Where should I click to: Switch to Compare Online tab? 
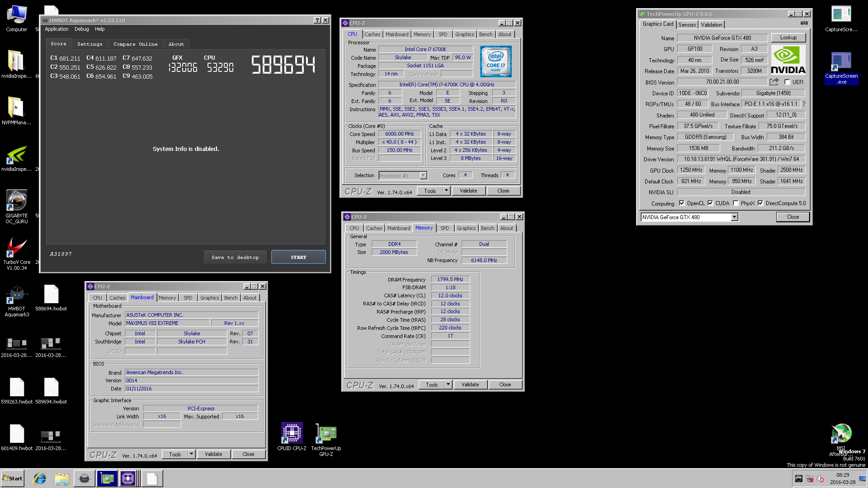coord(135,44)
